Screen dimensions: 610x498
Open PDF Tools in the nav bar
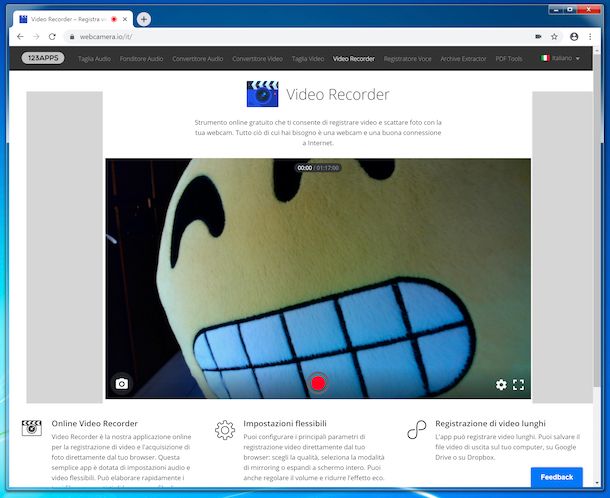[x=508, y=59]
